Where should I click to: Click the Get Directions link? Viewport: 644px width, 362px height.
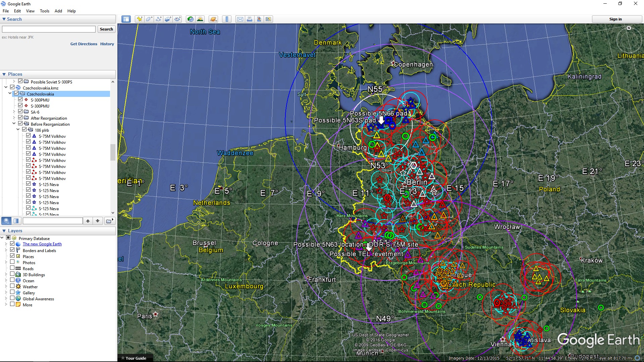coord(84,44)
